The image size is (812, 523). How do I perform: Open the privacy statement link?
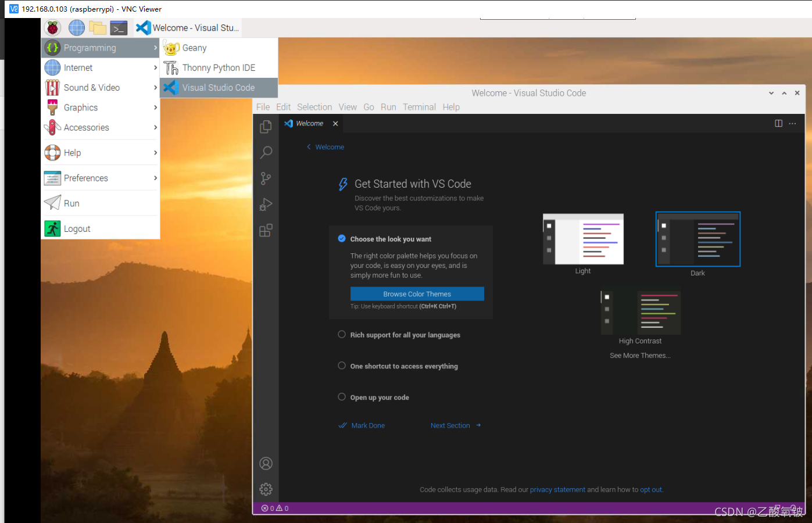[x=557, y=490]
